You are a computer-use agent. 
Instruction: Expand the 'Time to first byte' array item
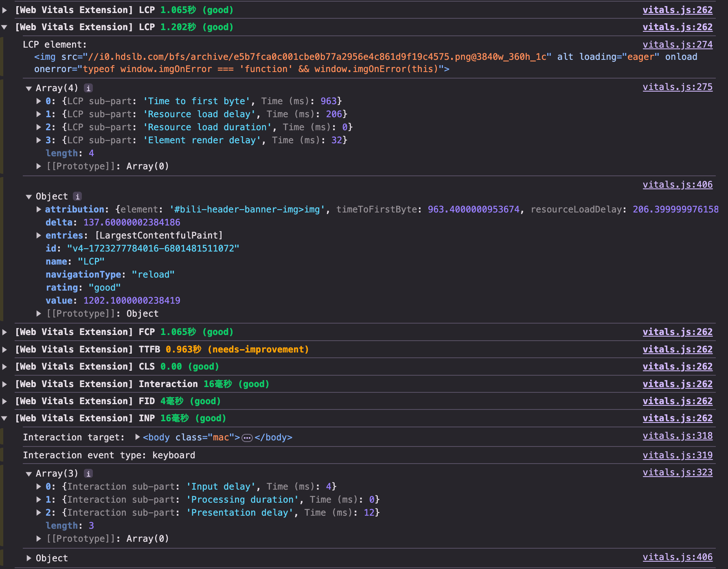[x=39, y=101]
